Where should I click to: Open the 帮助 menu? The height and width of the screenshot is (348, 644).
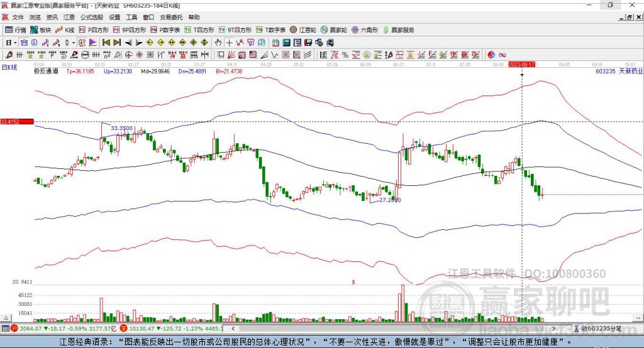(194, 17)
